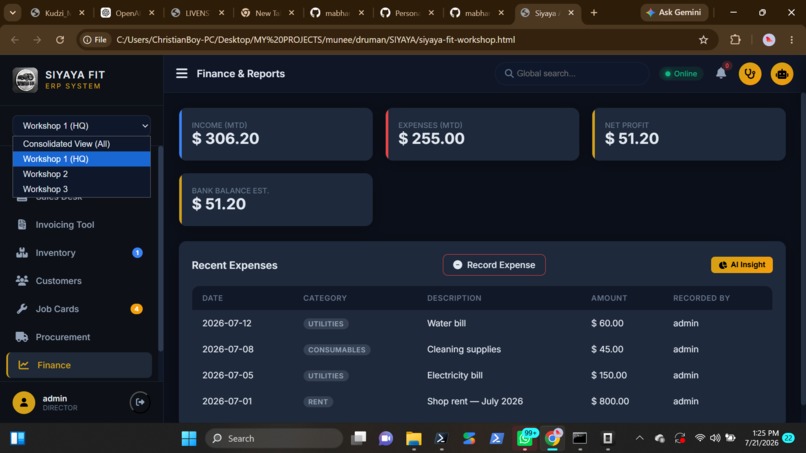Image resolution: width=806 pixels, height=453 pixels.
Task: Click the CONSUMABLES category tag
Action: 337,350
